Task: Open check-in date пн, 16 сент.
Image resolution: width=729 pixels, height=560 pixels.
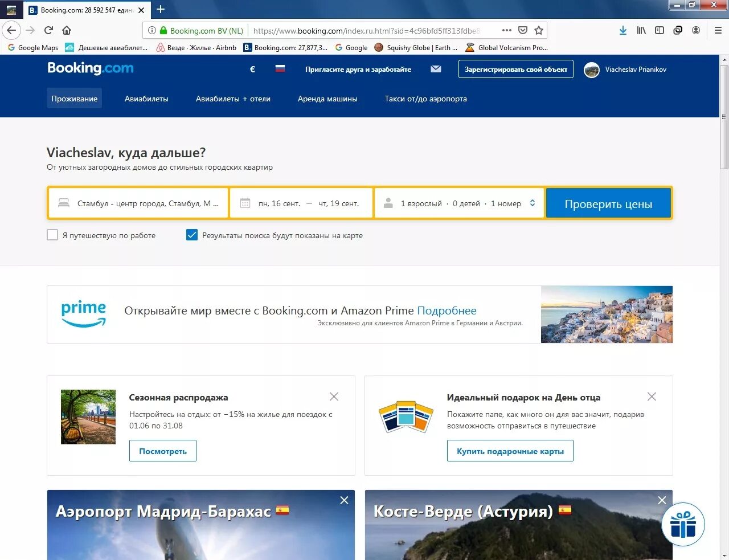Action: [279, 203]
